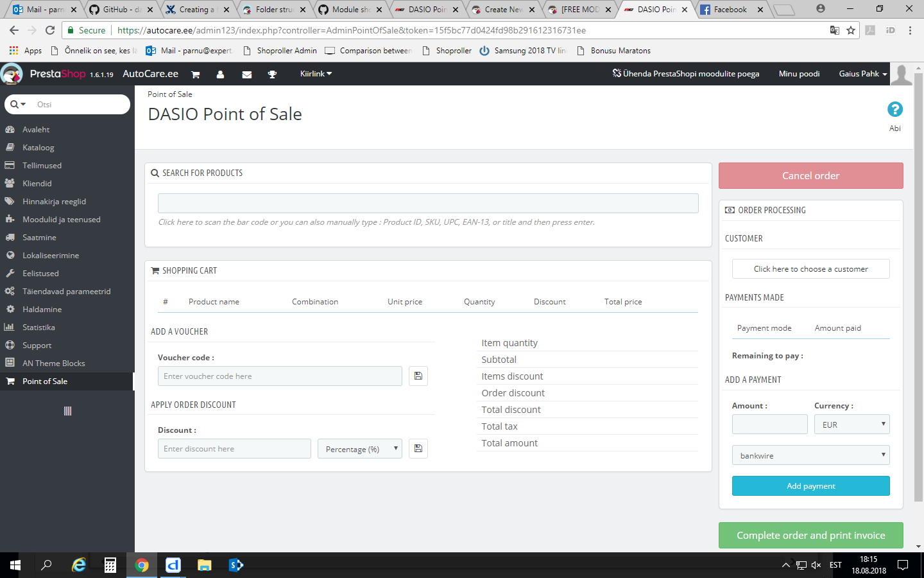This screenshot has width=924, height=578.
Task: Click the Abi help question mark icon
Action: coord(894,109)
